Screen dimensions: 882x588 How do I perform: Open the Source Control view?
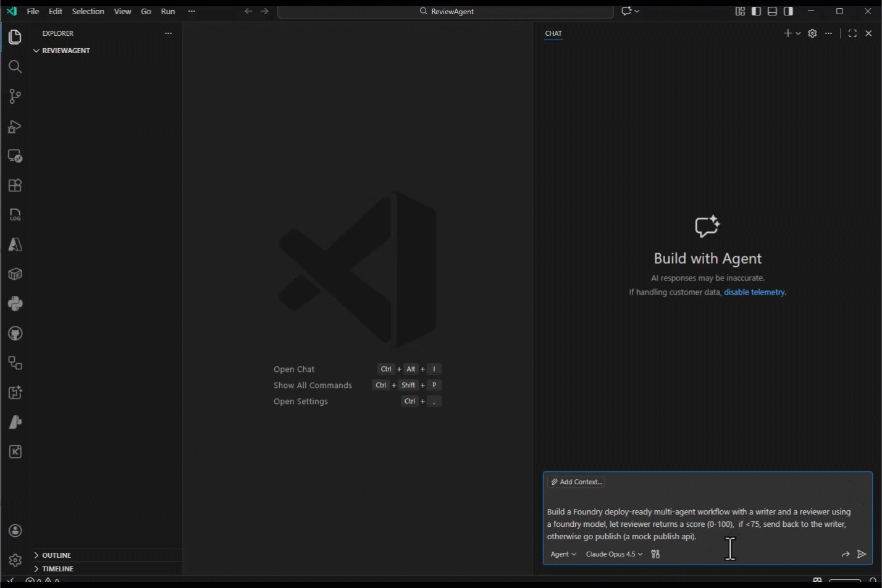point(15,96)
